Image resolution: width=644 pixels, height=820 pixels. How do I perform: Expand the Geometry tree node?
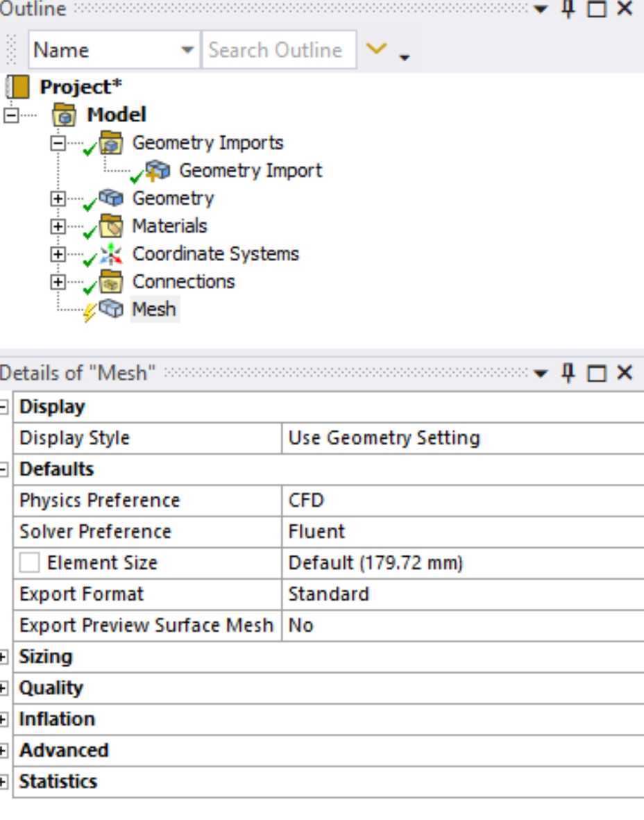pyautogui.click(x=58, y=198)
